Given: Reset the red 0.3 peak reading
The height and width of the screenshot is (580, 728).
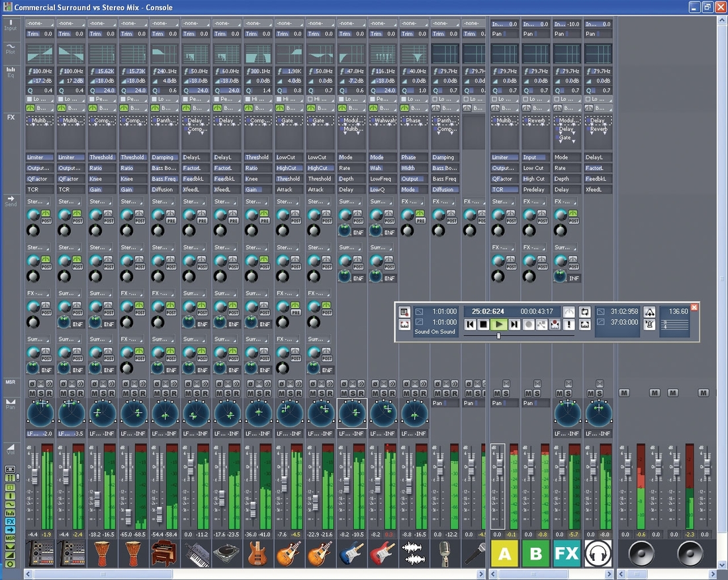Looking at the screenshot, I should click(x=388, y=534).
